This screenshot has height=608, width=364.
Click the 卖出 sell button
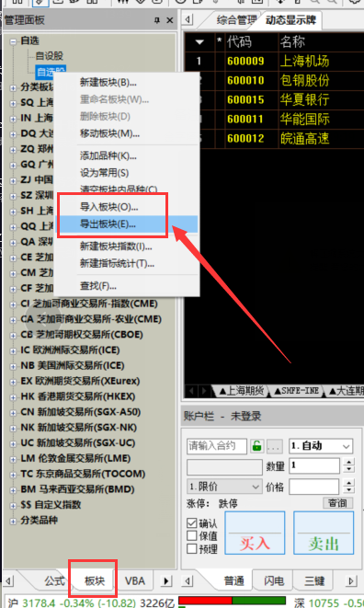pos(324,533)
